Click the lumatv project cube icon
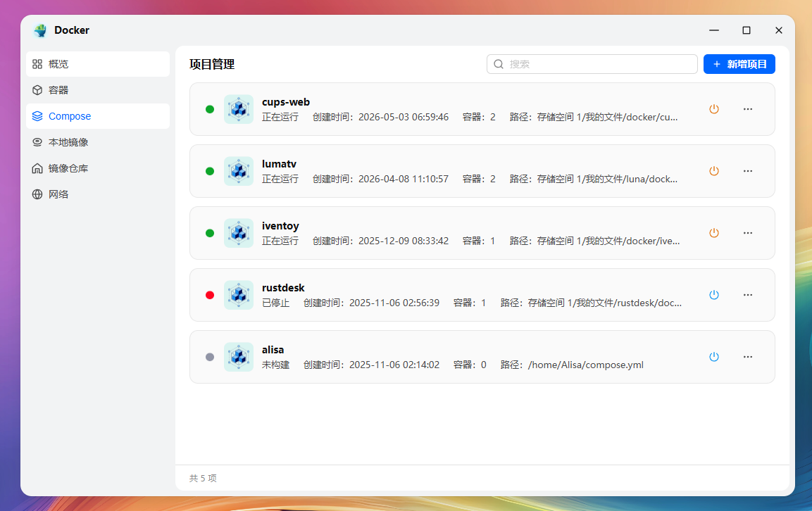Viewport: 812px width, 511px height. [239, 171]
